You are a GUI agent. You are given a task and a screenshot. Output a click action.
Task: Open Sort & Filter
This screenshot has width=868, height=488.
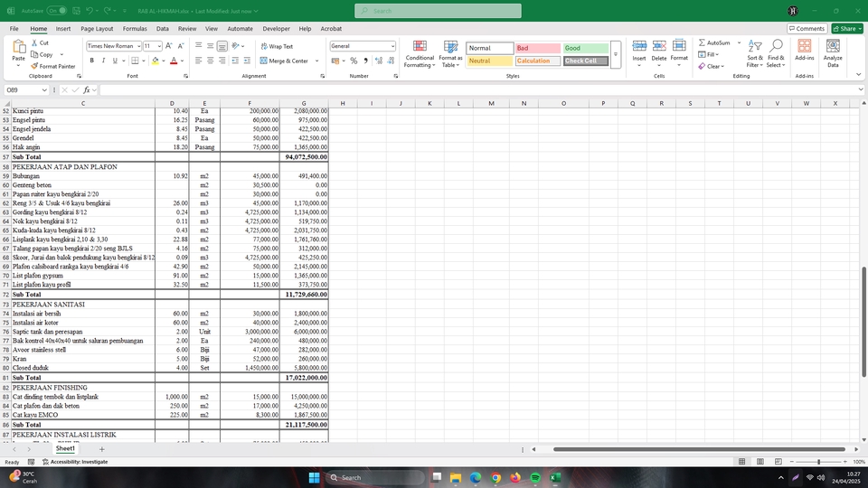click(755, 53)
